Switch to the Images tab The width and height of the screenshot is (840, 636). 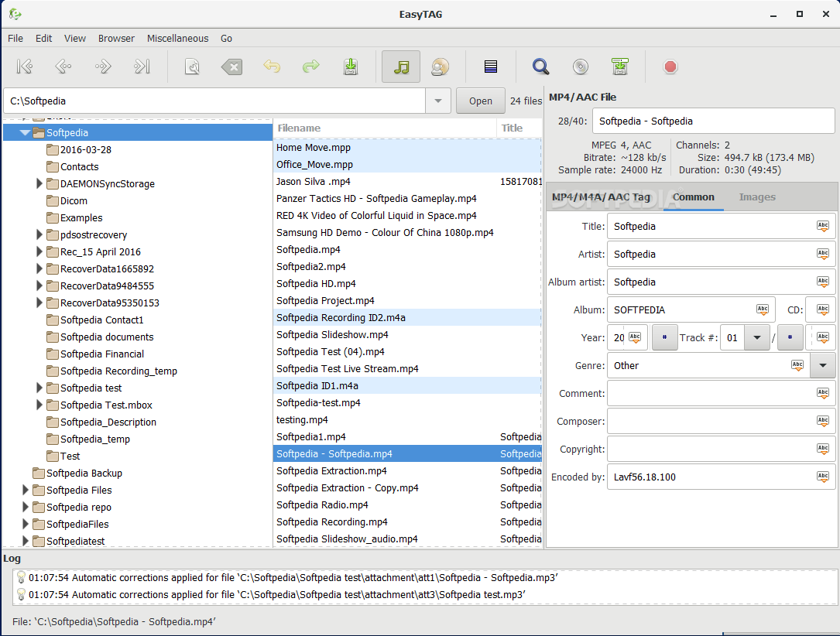click(x=757, y=197)
